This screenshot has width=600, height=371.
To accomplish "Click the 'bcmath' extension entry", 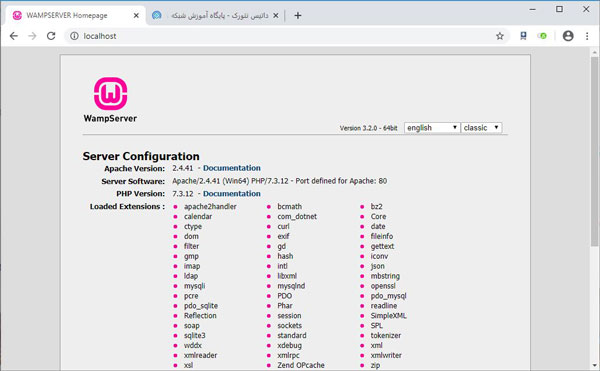I will coord(290,207).
